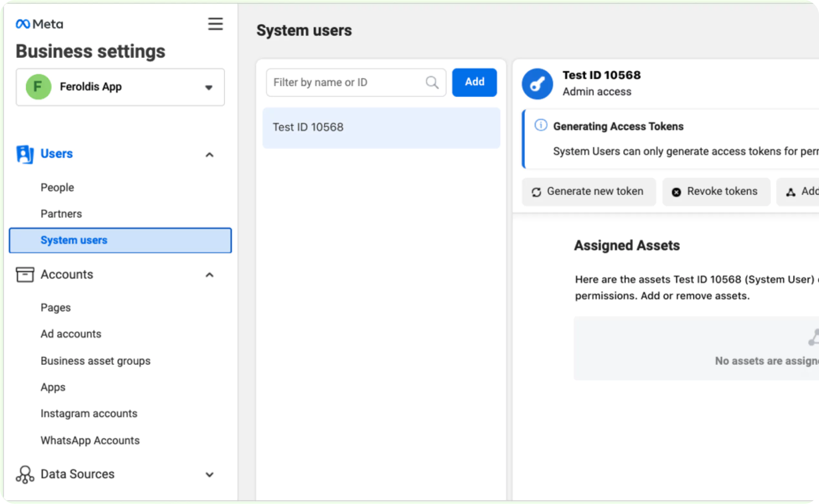
Task: Click the Data Sources nodes icon
Action: [25, 474]
